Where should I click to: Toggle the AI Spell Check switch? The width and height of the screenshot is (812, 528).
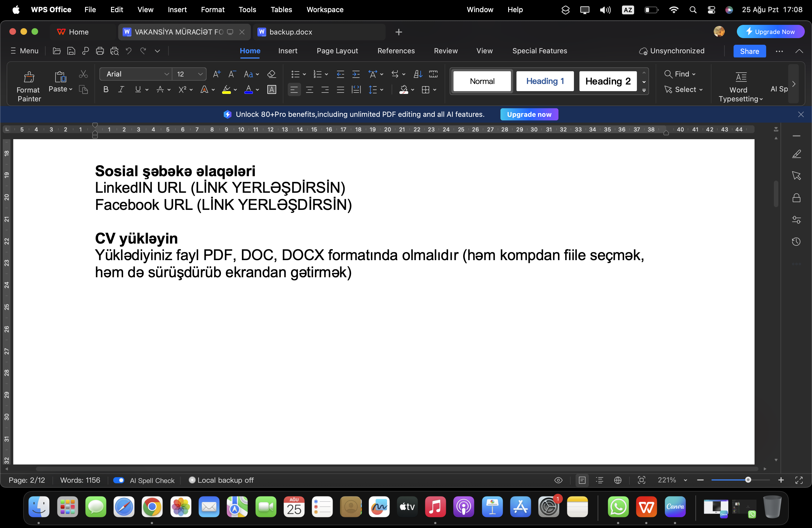coord(119,480)
